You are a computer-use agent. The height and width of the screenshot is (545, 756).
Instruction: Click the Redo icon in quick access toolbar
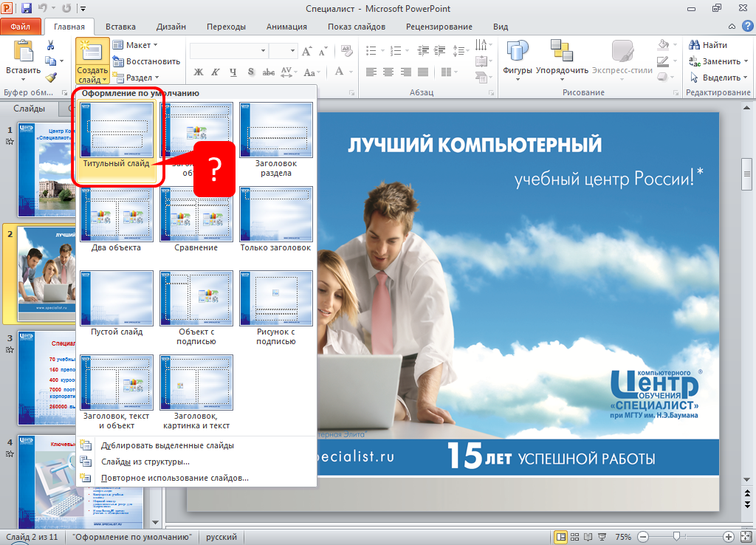(66, 8)
